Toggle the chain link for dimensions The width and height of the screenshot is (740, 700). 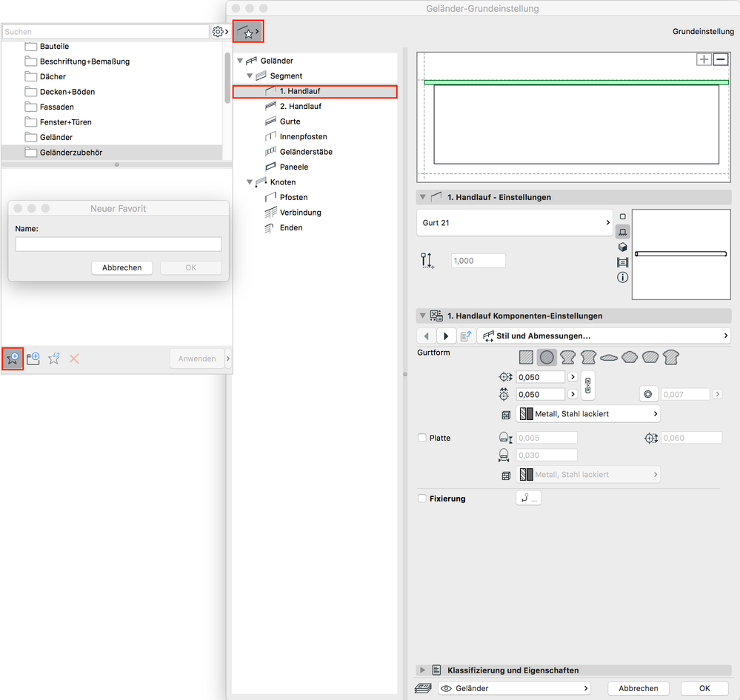click(x=587, y=386)
